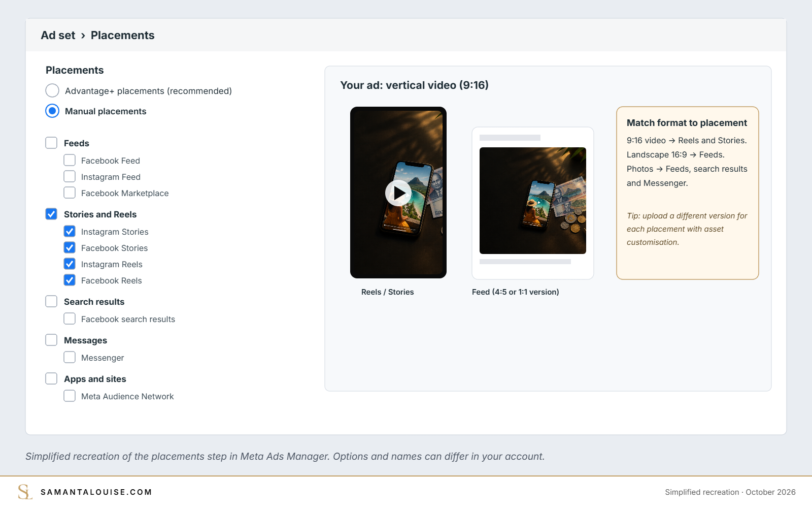Enable the Instagram Feed checkbox
The height and width of the screenshot is (508, 812).
pos(70,176)
